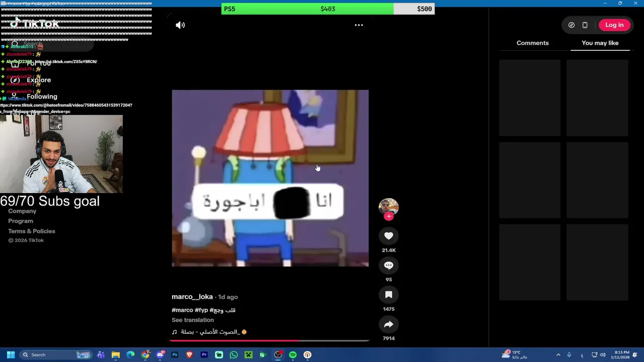
Task: Open the Company footer link
Action: pos(22,211)
